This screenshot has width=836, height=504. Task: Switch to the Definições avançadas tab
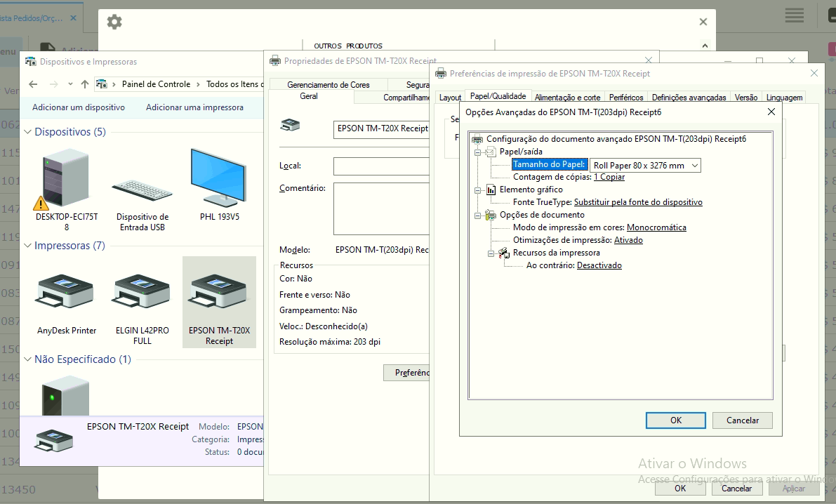click(689, 98)
